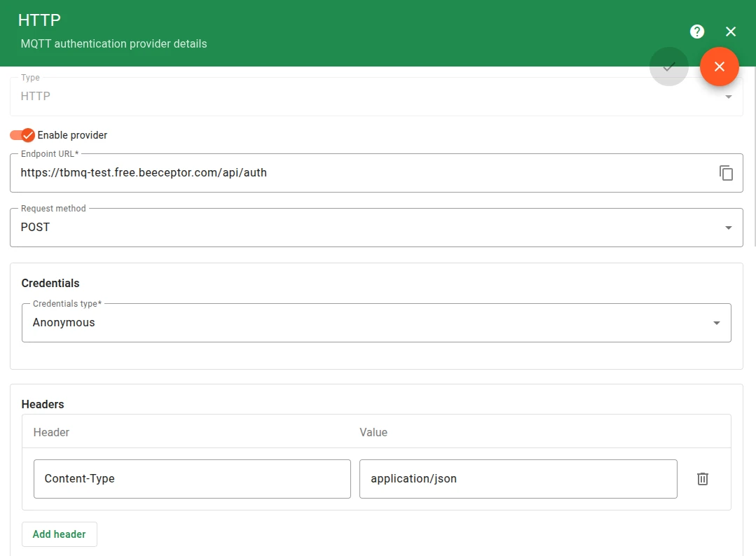Click the Value column label
Screen dimensions: 756x556
(x=373, y=432)
